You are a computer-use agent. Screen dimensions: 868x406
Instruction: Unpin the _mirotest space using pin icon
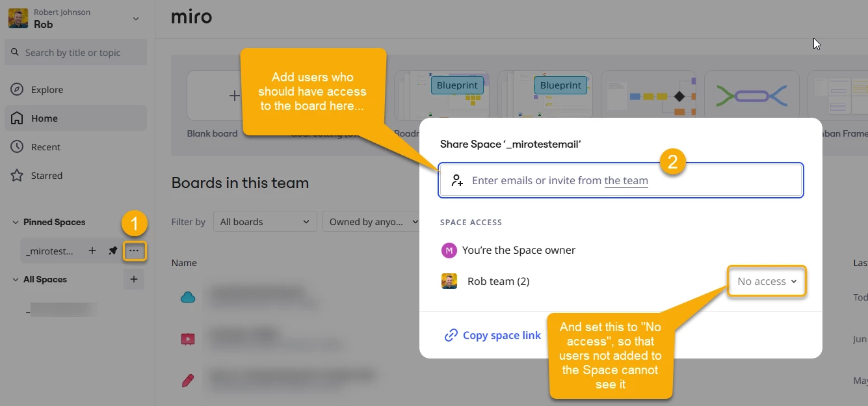(x=113, y=250)
